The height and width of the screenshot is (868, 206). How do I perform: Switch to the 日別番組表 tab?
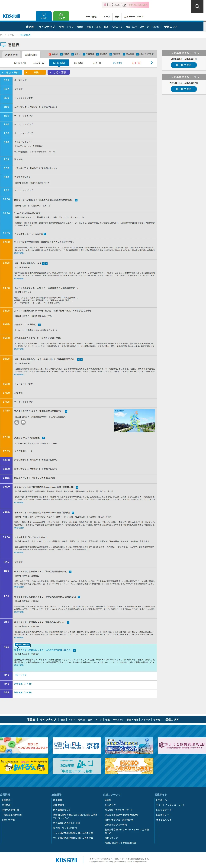tap(31, 55)
